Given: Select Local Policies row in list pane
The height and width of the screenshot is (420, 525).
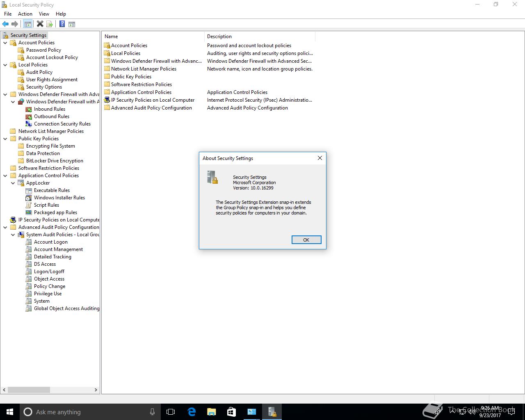Looking at the screenshot, I should (208, 53).
